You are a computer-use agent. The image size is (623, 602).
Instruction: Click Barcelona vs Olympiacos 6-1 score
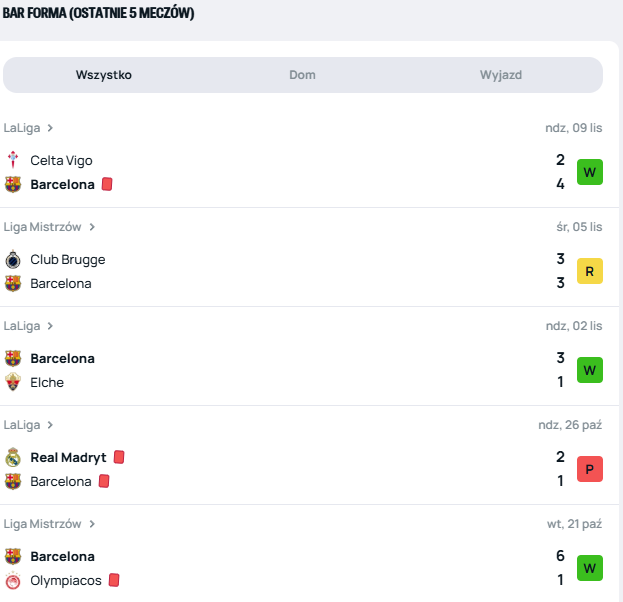[560, 568]
